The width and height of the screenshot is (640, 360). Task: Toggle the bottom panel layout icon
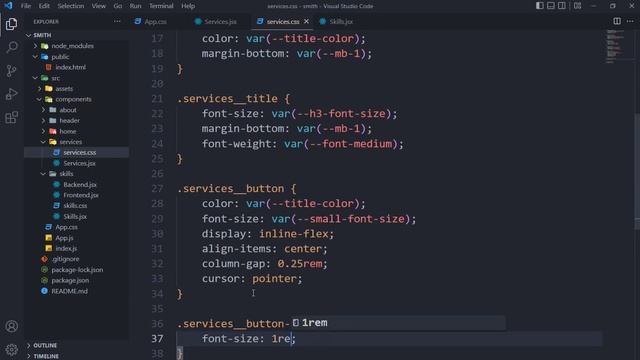pyautogui.click(x=551, y=6)
